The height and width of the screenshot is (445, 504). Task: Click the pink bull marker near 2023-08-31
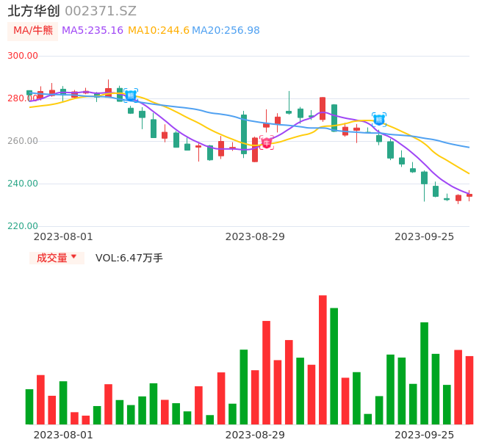[266, 142]
